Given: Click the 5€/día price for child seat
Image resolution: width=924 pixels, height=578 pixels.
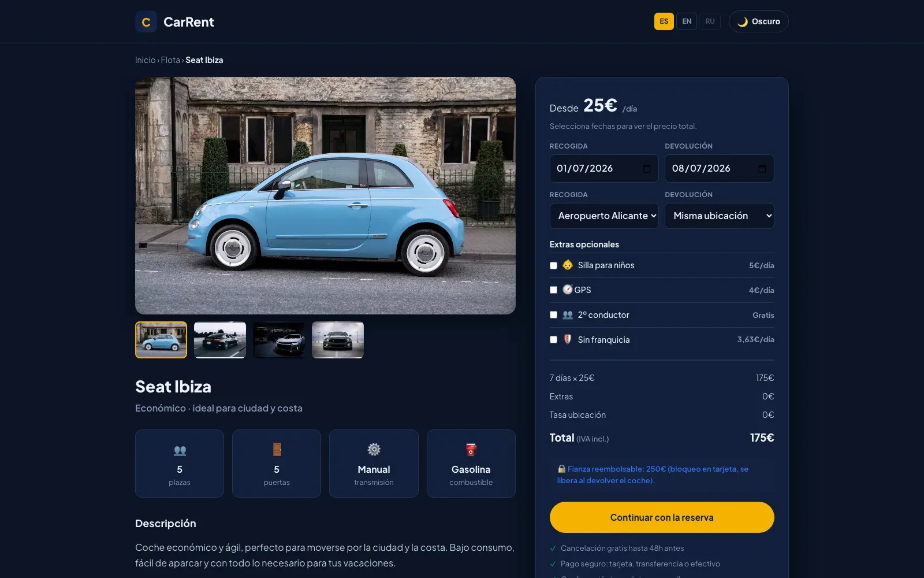Looking at the screenshot, I should tap(761, 265).
